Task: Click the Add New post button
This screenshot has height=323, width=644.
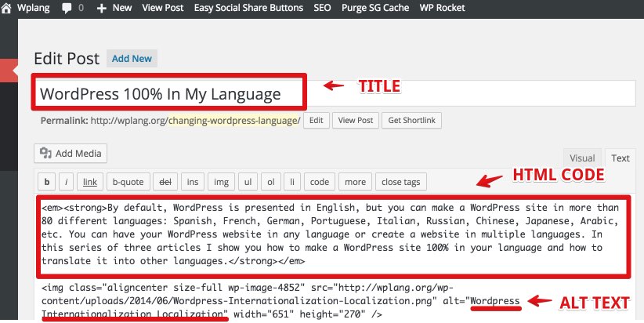Action: click(x=132, y=58)
